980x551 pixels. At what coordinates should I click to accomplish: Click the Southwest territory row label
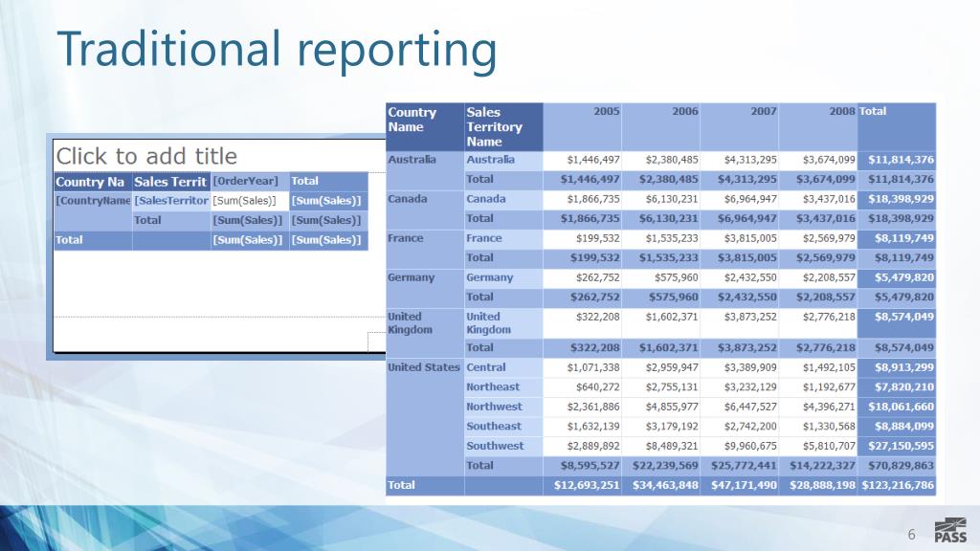(503, 446)
